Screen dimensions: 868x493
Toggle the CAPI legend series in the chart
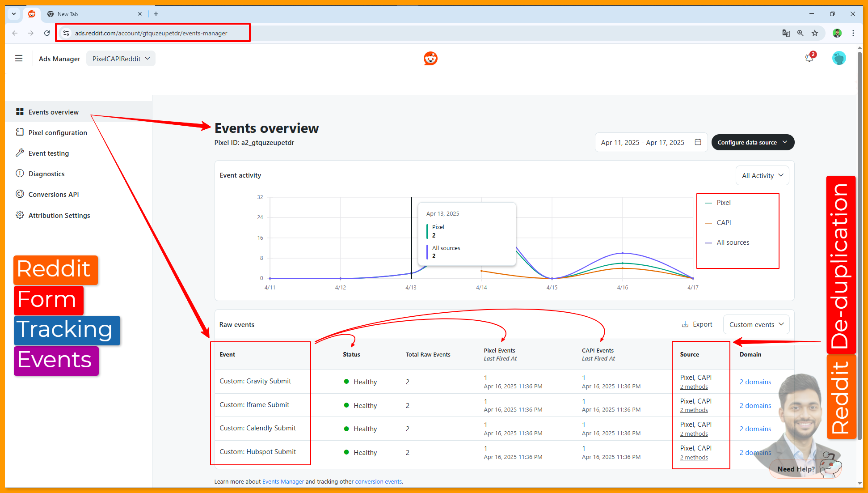click(x=723, y=223)
